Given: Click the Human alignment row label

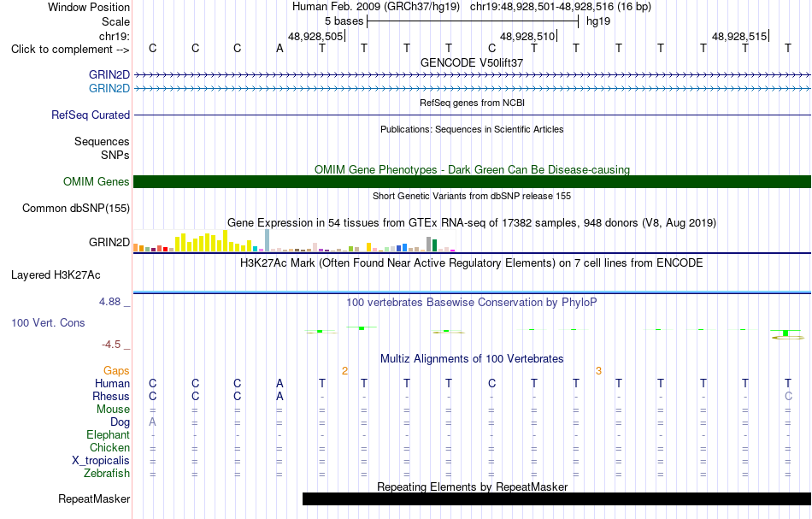Looking at the screenshot, I should coord(112,383).
